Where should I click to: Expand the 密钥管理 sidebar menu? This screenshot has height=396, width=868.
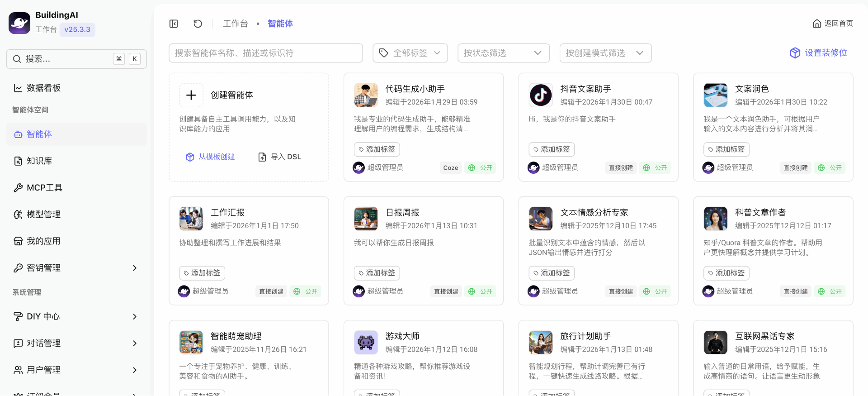coord(76,268)
